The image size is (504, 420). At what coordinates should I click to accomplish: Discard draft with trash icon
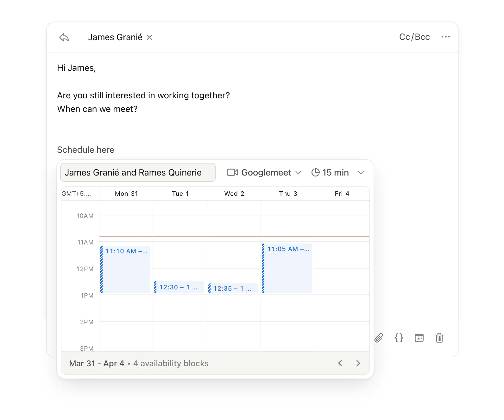click(439, 338)
